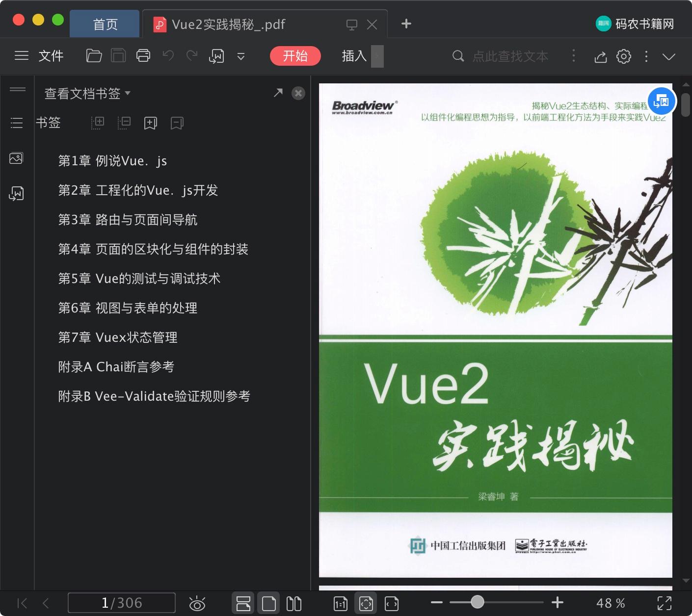Open bookmark 第3章 路由与页面间导航
Image resolution: width=692 pixels, height=616 pixels.
[x=128, y=220]
